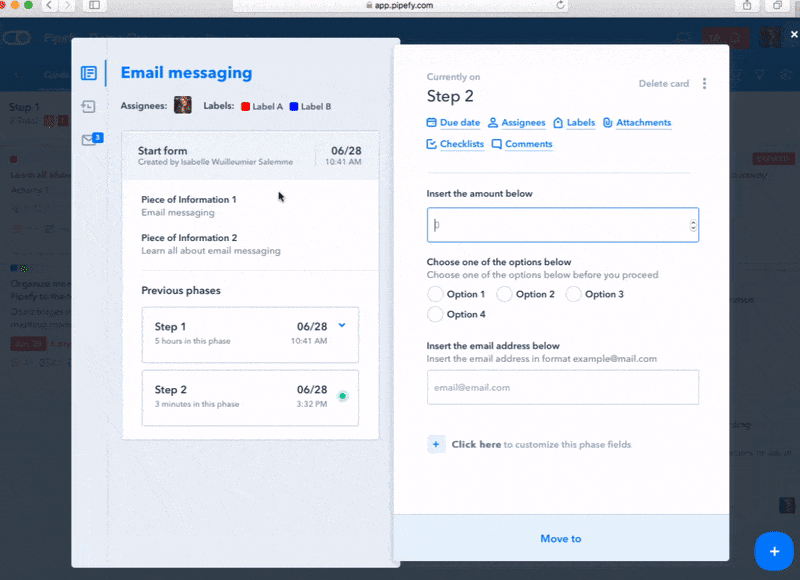
Task: Choose the Option 4 radio button
Action: [x=435, y=314]
